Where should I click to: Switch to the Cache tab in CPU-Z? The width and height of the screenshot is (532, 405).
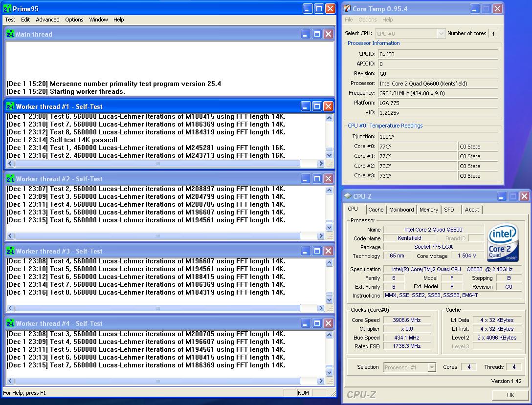pyautogui.click(x=376, y=210)
